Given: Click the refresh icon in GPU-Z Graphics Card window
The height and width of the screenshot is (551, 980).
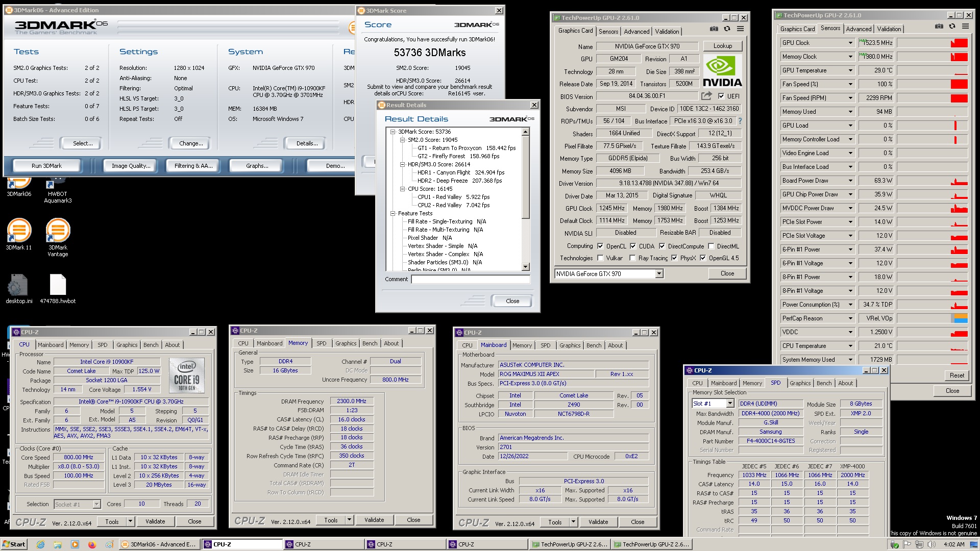Looking at the screenshot, I should 727,29.
